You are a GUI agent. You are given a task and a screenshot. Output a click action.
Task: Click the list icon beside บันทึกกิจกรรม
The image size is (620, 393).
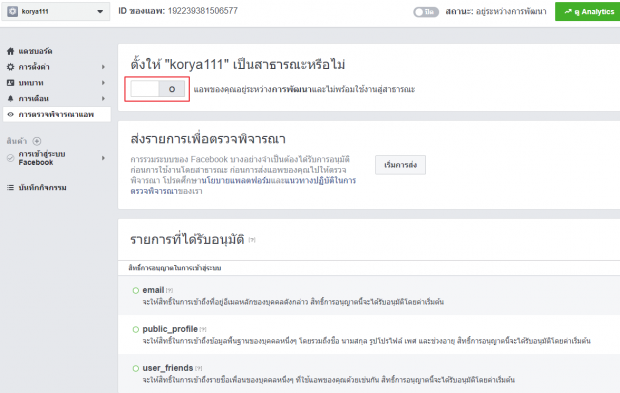[x=11, y=187]
